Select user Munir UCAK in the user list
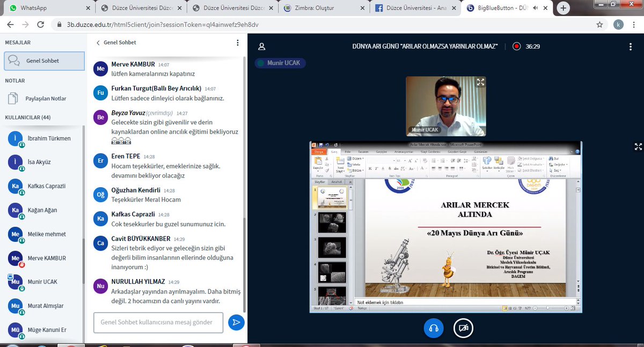Viewport: 644px width, 347px height. coord(42,282)
